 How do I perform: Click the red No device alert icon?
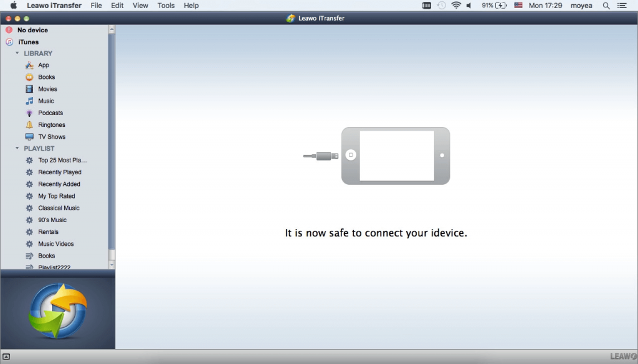[9, 30]
